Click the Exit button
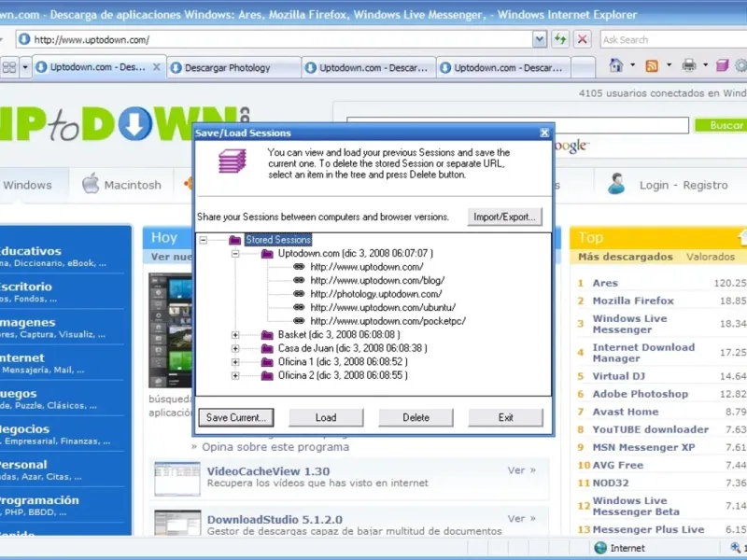The width and height of the screenshot is (747, 560). point(505,417)
